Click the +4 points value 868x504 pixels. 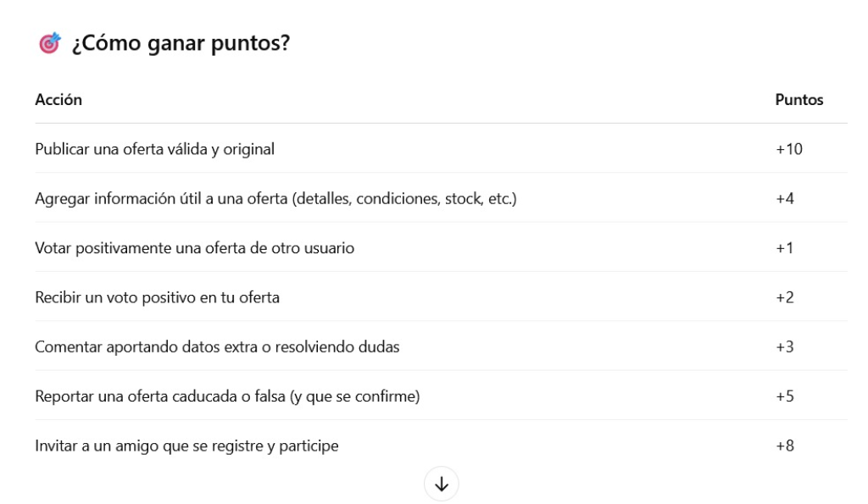pyautogui.click(x=785, y=199)
